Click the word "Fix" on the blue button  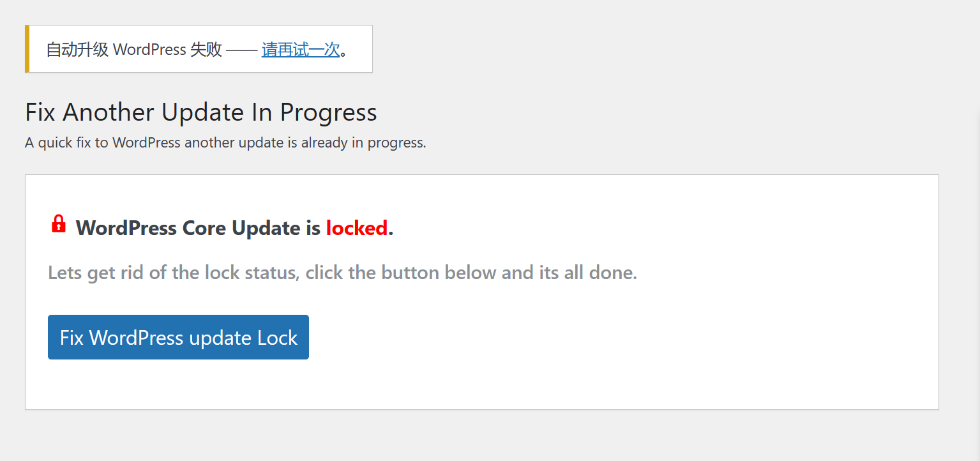coord(72,338)
